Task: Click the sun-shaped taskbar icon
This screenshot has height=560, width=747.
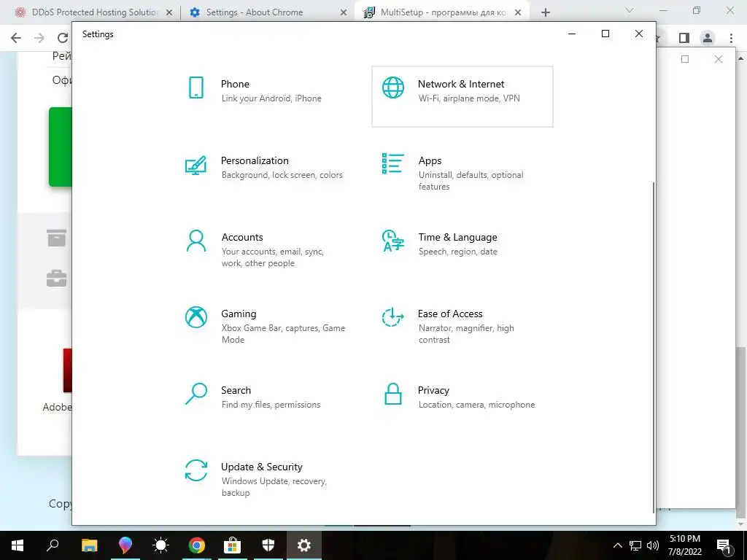Action: (160, 545)
